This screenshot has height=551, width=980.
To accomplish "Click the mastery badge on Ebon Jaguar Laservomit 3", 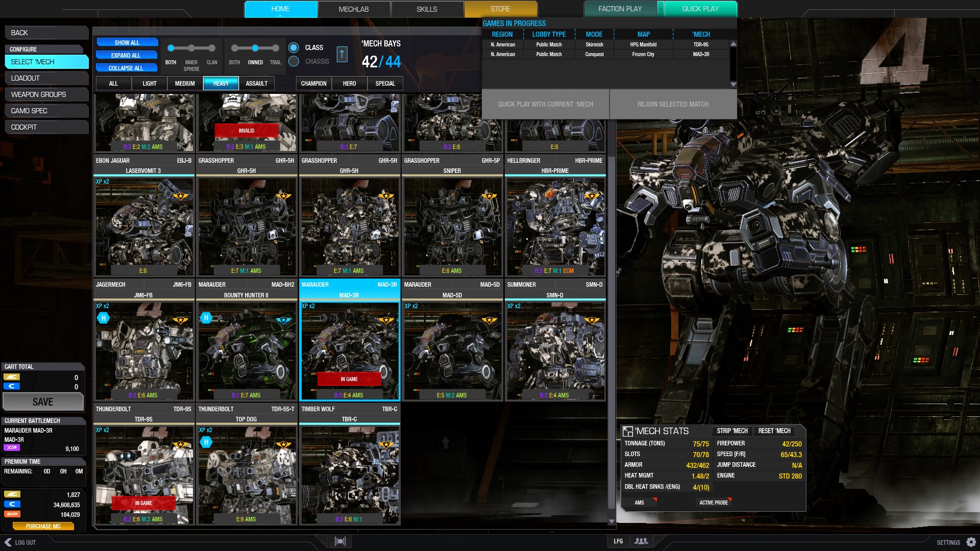I will tap(180, 196).
